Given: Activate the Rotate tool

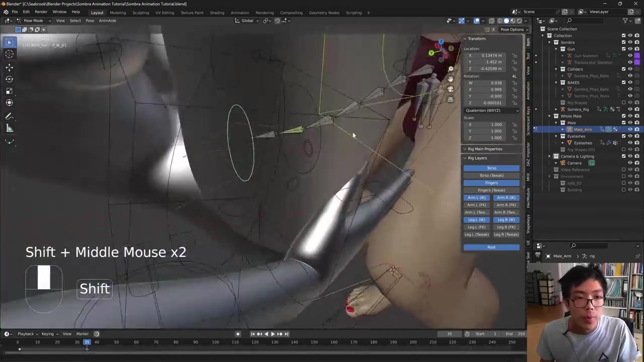Looking at the screenshot, I should point(9,79).
